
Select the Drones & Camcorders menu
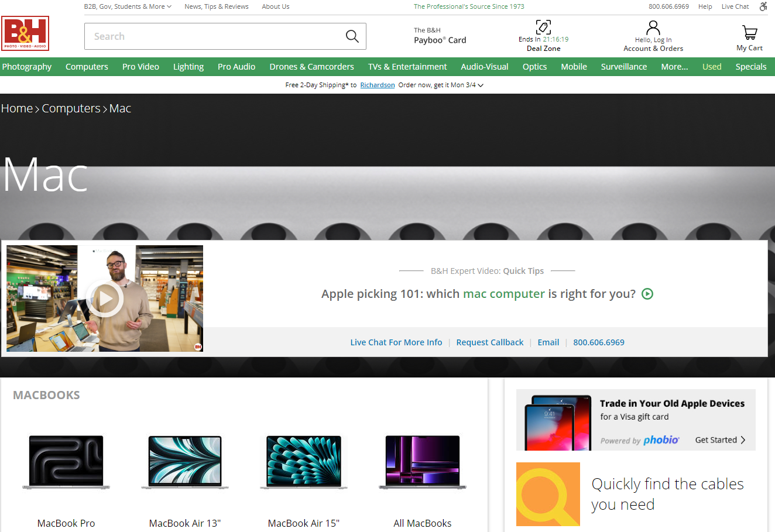pyautogui.click(x=311, y=67)
